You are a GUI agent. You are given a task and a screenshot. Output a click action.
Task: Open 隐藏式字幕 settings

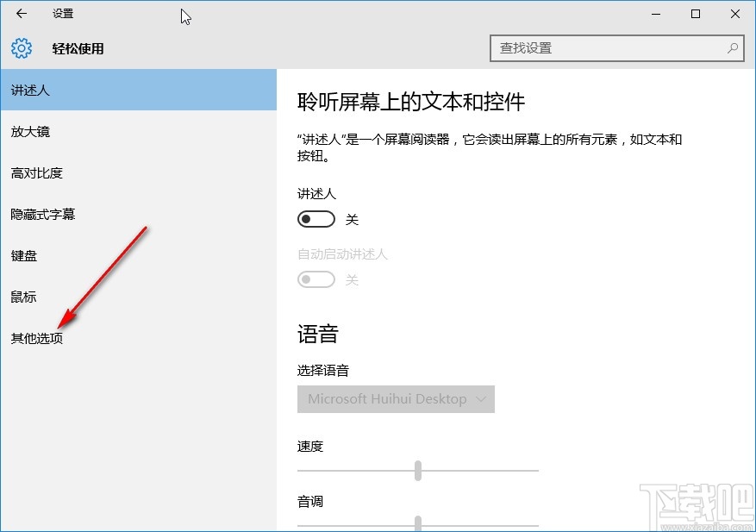click(41, 214)
